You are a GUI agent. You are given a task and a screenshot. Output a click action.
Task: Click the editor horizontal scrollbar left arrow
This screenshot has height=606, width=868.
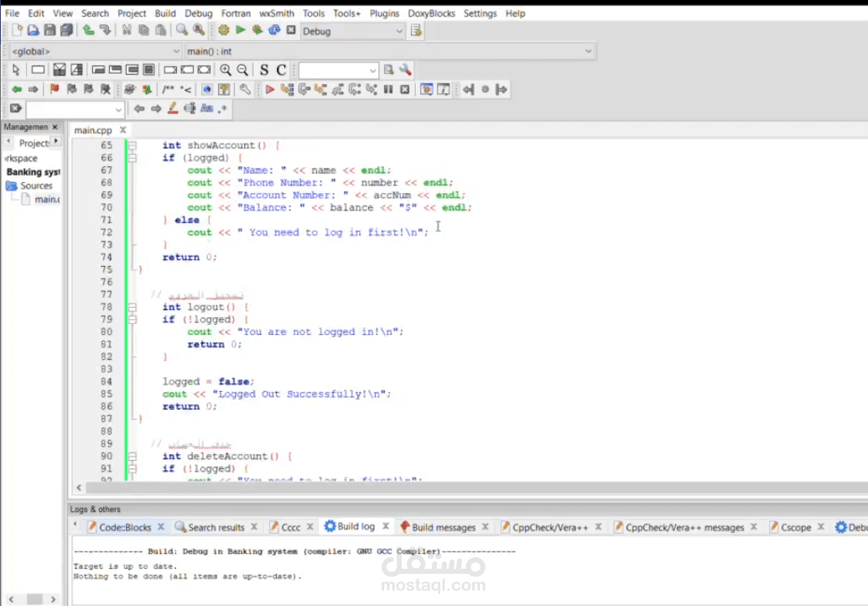(79, 488)
